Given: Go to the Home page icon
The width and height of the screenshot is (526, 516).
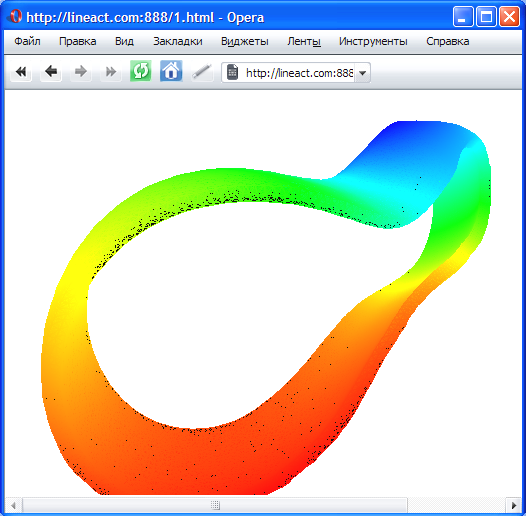Looking at the screenshot, I should pyautogui.click(x=171, y=71).
